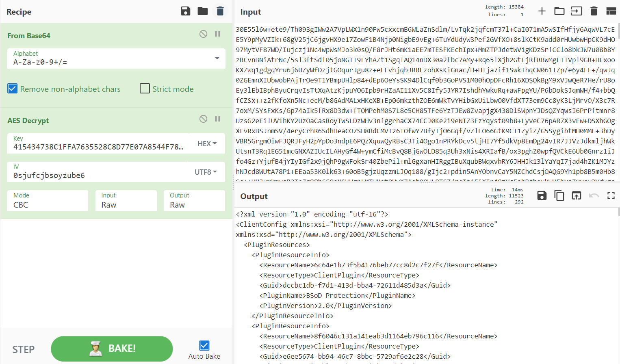Click the Recipe pane heading
620x364 pixels.
click(x=19, y=12)
